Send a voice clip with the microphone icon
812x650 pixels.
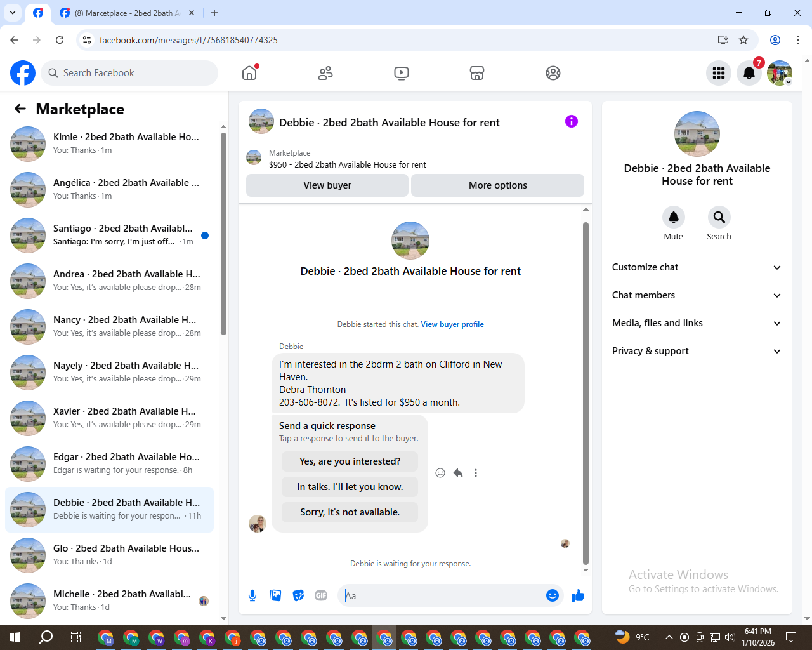(252, 595)
